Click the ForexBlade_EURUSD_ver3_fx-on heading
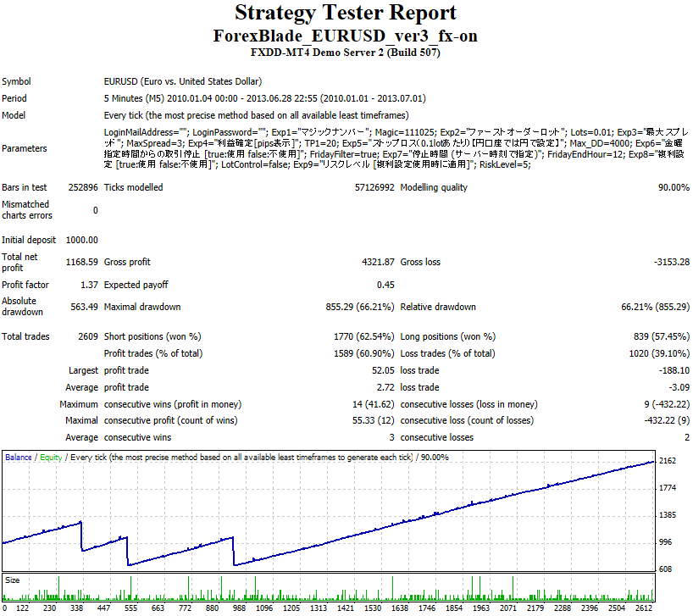 coord(346,36)
